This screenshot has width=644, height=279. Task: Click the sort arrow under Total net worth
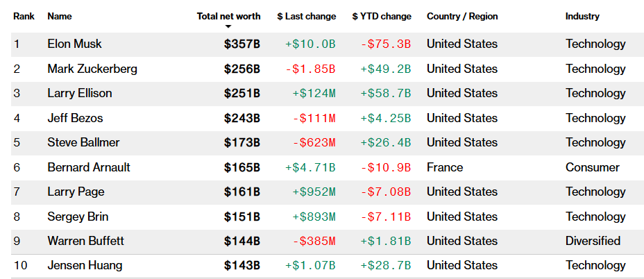click(x=228, y=27)
